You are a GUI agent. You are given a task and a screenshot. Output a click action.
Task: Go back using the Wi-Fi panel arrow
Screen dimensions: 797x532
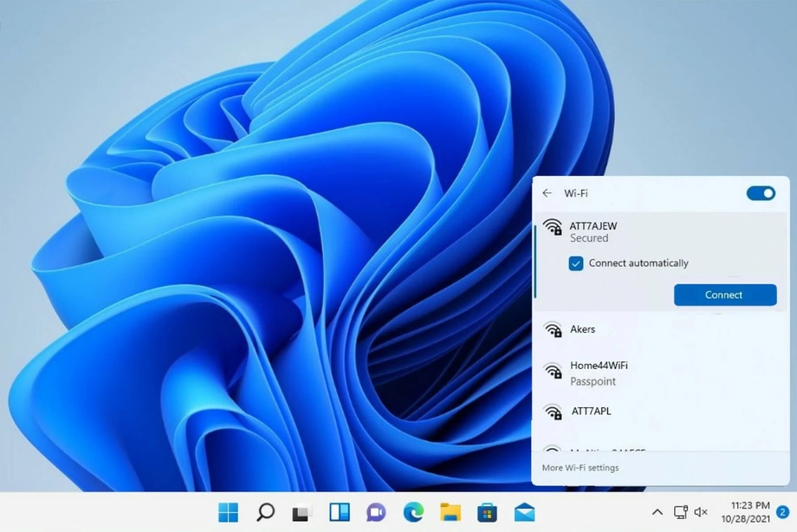(547, 193)
